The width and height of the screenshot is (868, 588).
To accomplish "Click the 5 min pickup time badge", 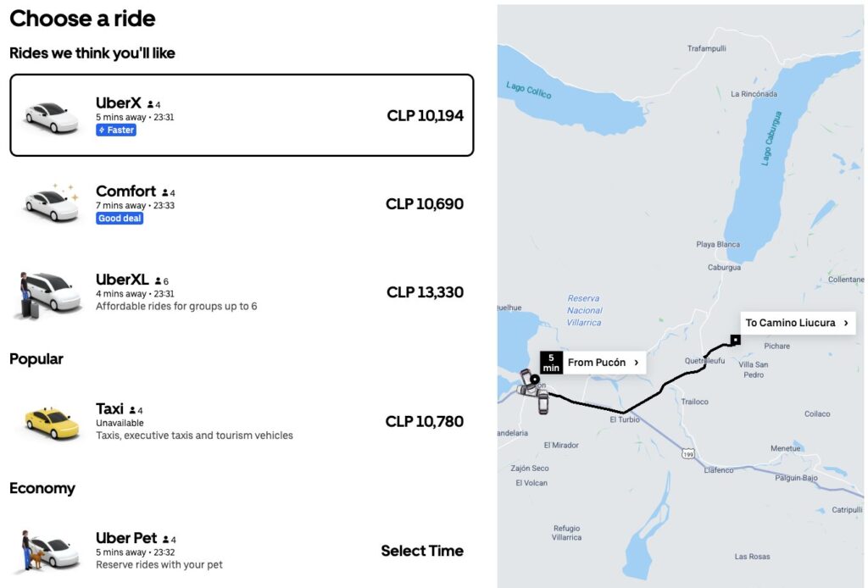I will 551,363.
